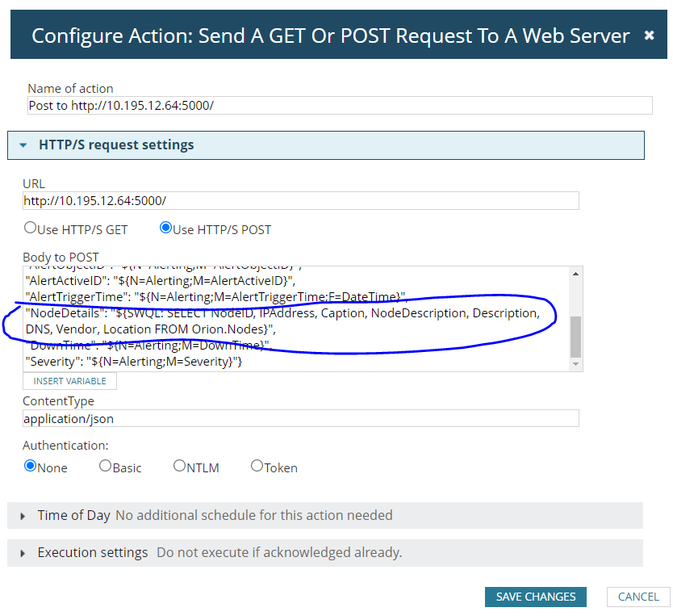Screen dimensions: 673x616
Task: Select Use HTTP/S POST option
Action: coord(165,228)
